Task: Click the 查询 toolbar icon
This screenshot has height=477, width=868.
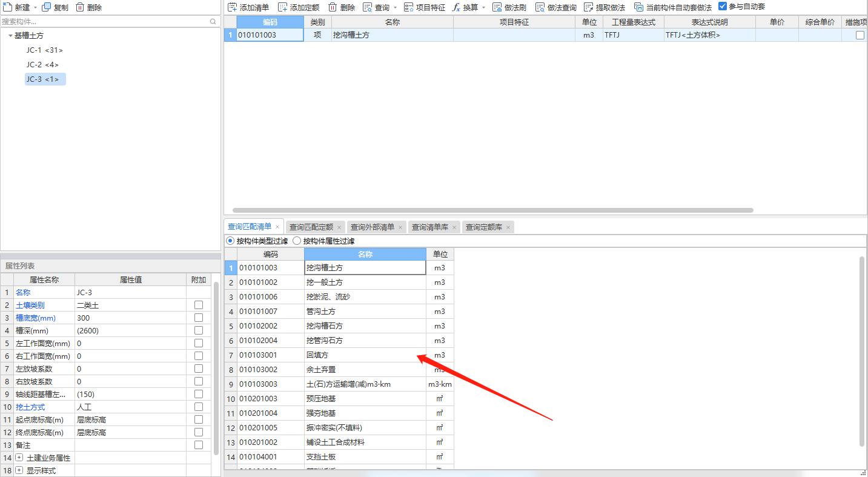Action: coord(368,7)
